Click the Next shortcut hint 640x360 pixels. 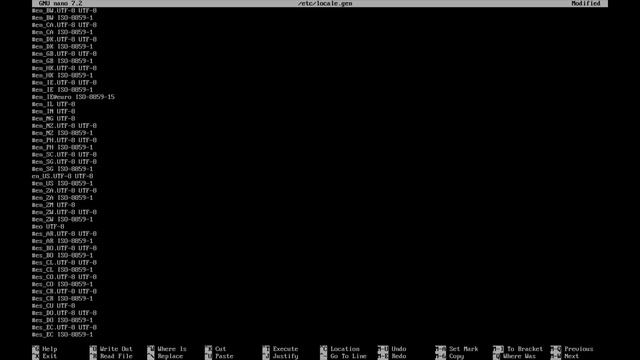[x=565, y=356]
